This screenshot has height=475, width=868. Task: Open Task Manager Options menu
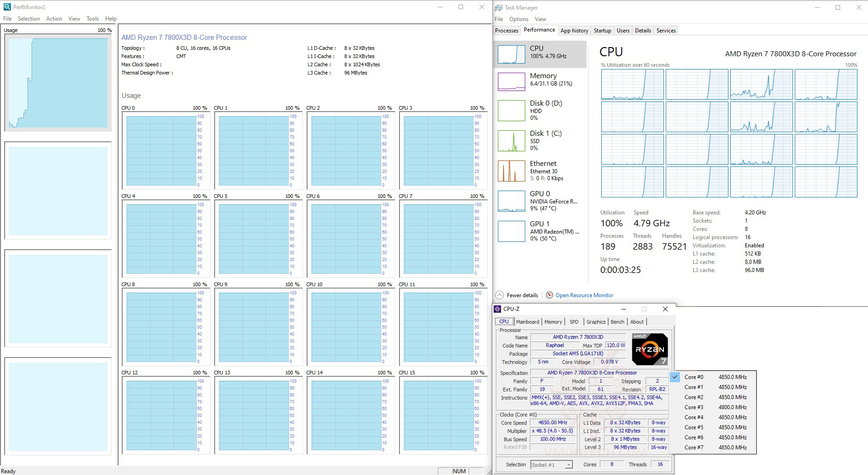tap(519, 19)
